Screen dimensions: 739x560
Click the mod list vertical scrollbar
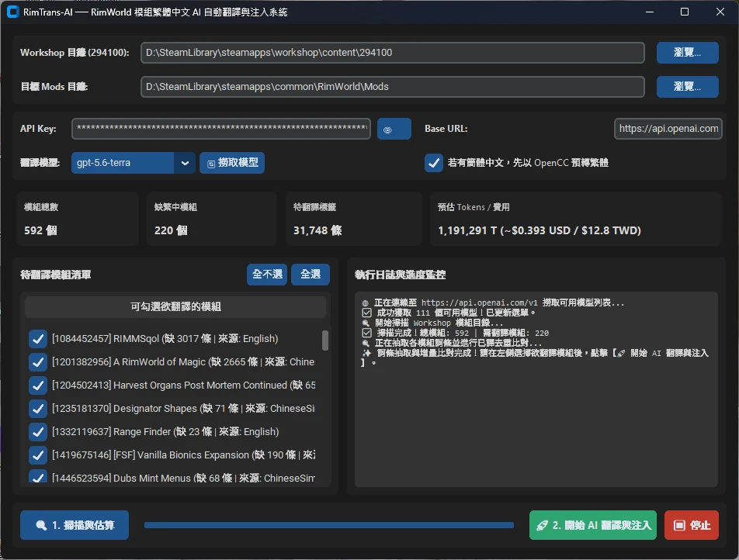pos(325,340)
